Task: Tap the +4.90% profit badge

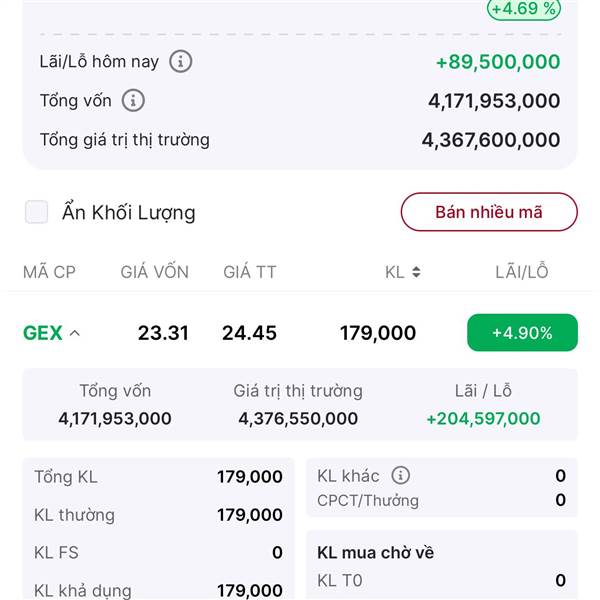Action: [522, 333]
